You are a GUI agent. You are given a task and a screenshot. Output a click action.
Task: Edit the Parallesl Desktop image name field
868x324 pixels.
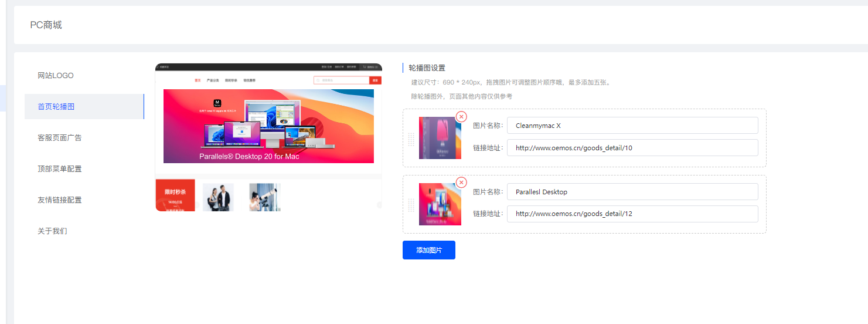(632, 192)
